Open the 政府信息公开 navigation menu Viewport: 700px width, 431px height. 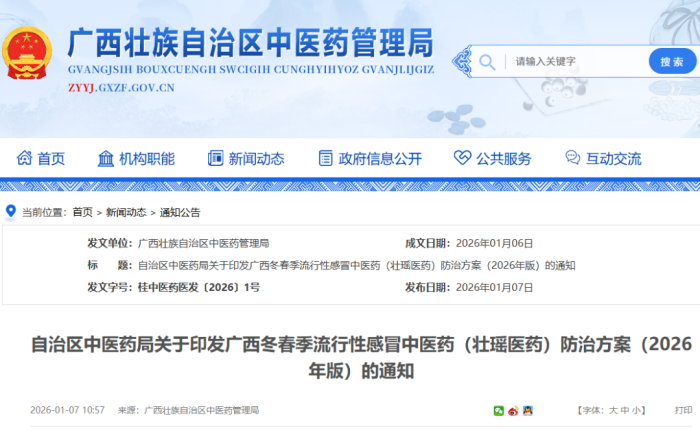pyautogui.click(x=369, y=158)
